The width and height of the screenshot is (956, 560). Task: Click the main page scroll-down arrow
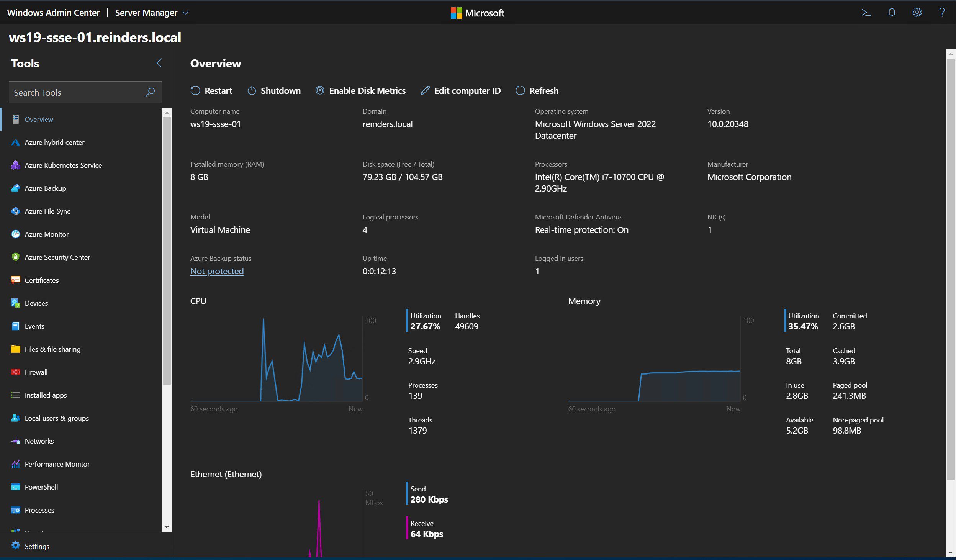pyautogui.click(x=951, y=553)
